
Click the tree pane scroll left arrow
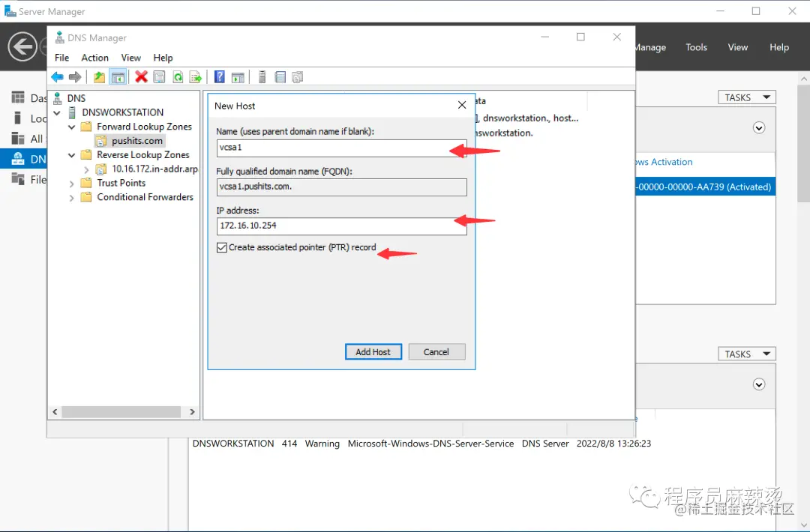[x=55, y=412]
